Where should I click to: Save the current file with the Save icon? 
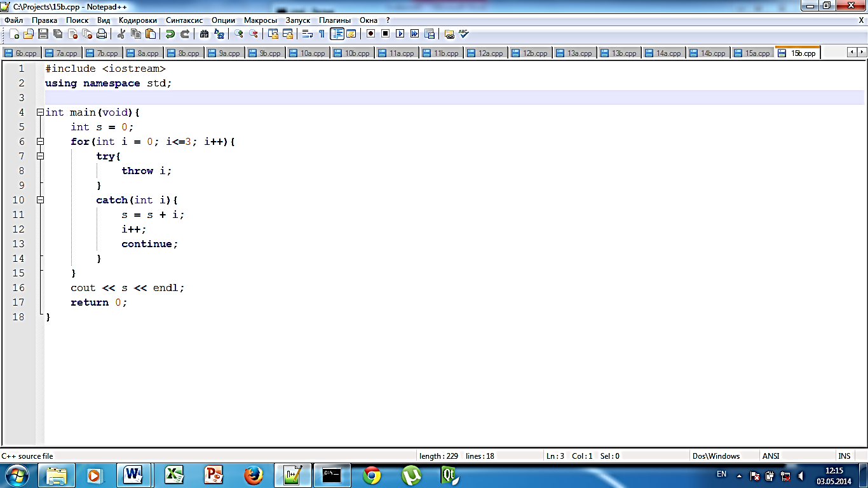[43, 34]
